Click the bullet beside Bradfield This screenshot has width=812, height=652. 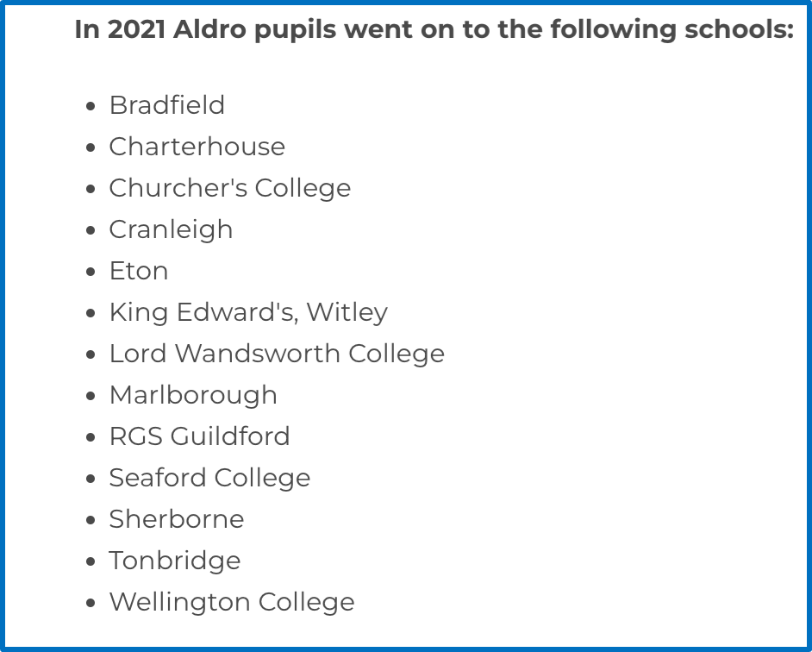pos(91,106)
